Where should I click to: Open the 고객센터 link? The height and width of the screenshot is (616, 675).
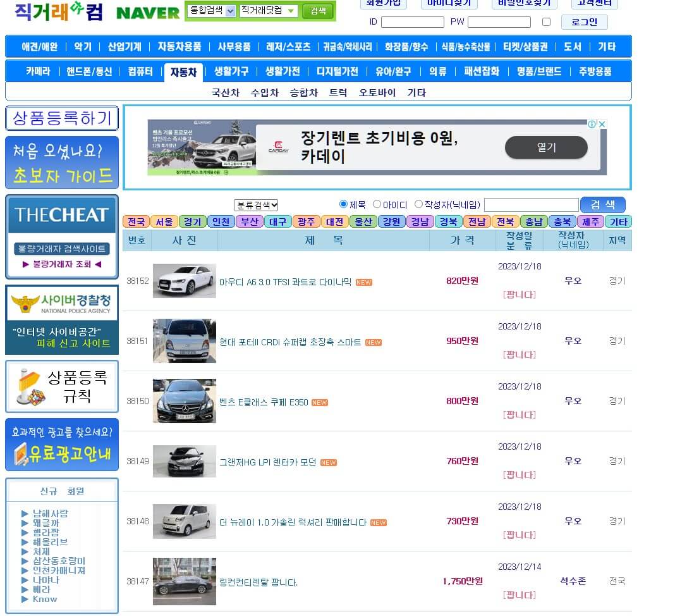(x=595, y=3)
